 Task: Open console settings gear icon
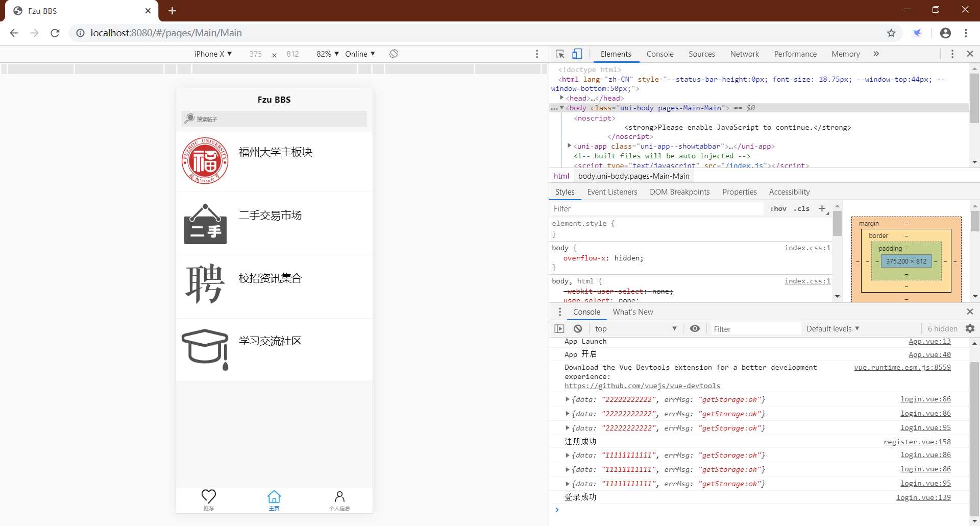(x=970, y=328)
